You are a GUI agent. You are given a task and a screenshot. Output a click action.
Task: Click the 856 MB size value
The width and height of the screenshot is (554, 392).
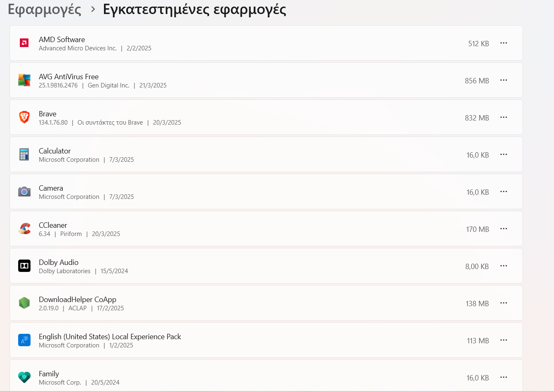coord(477,81)
